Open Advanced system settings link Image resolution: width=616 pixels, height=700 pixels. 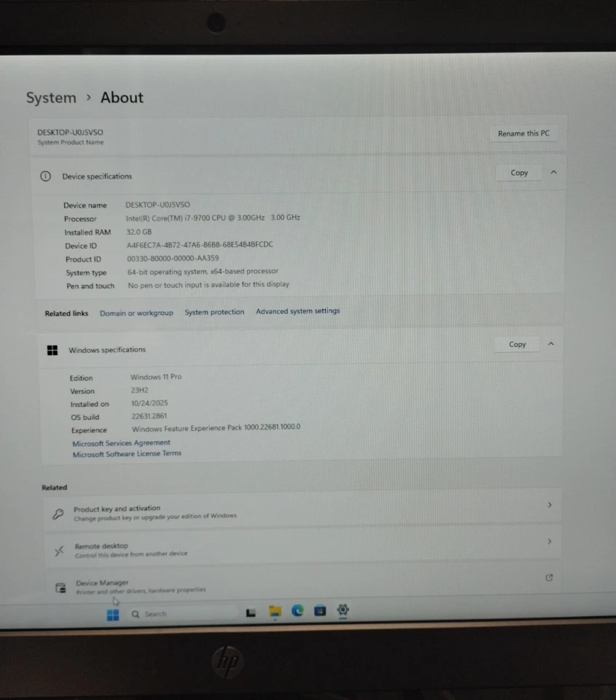[297, 311]
